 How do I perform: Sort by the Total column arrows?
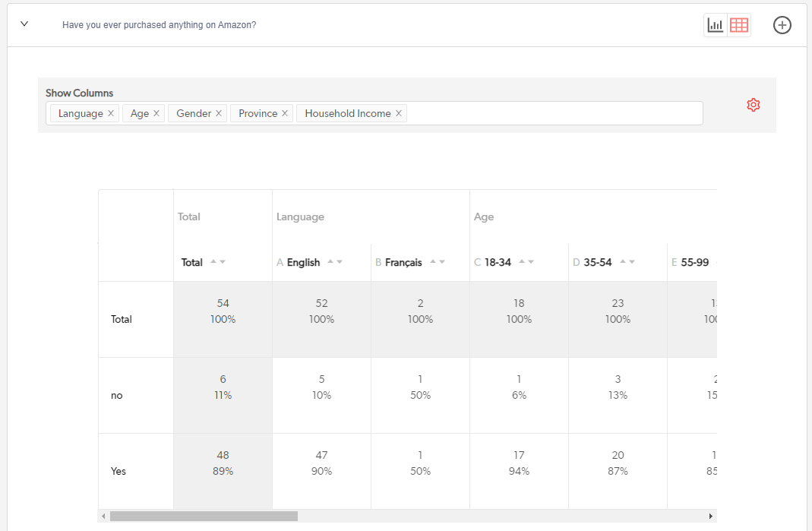218,262
